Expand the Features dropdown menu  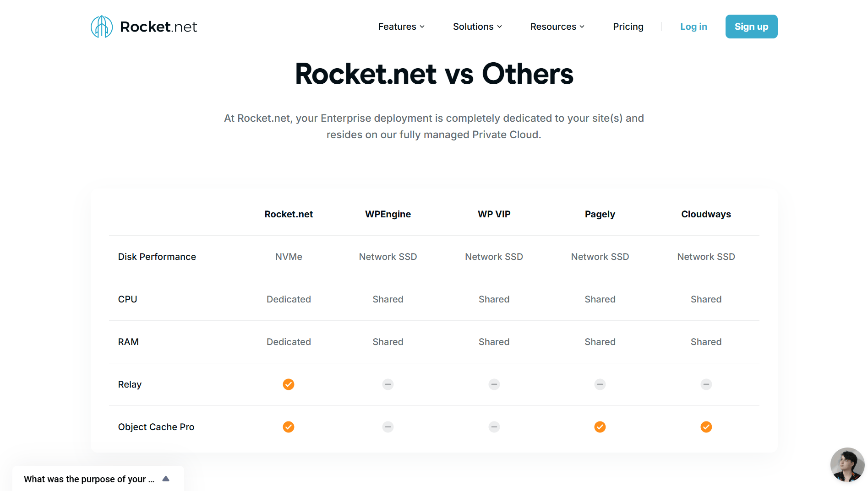pos(401,27)
